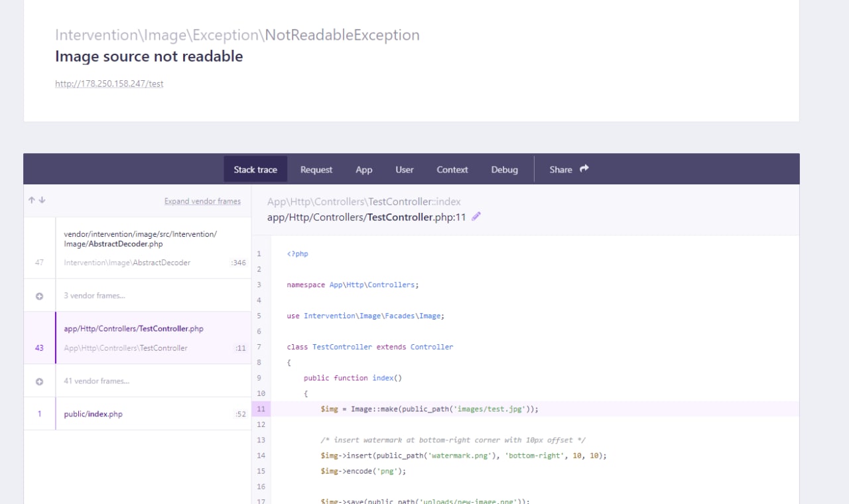Click the watermark insert comment on line 13
This screenshot has height=504, width=849.
(453, 440)
